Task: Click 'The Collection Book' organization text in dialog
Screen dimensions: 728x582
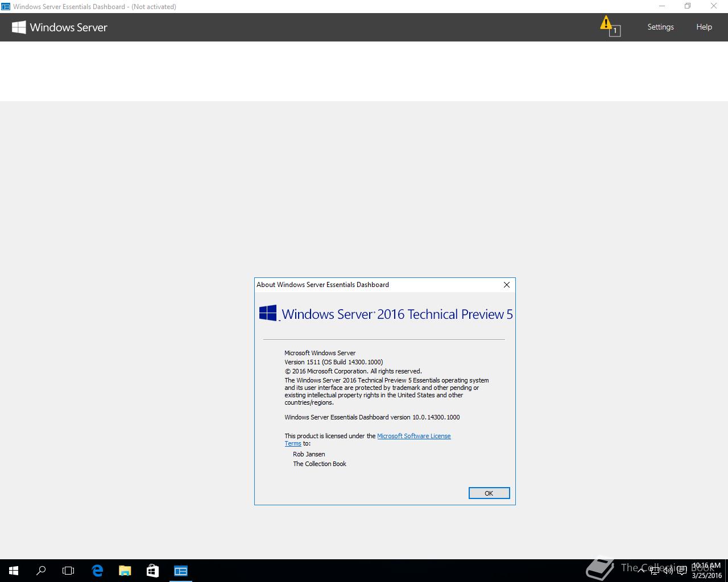Action: coord(320,464)
